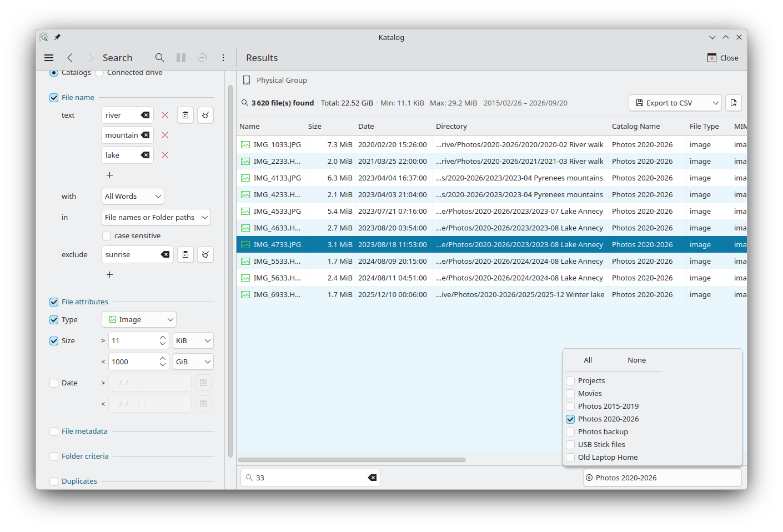The image size is (783, 532).
Task: Open the Image type dropdown
Action: [139, 319]
